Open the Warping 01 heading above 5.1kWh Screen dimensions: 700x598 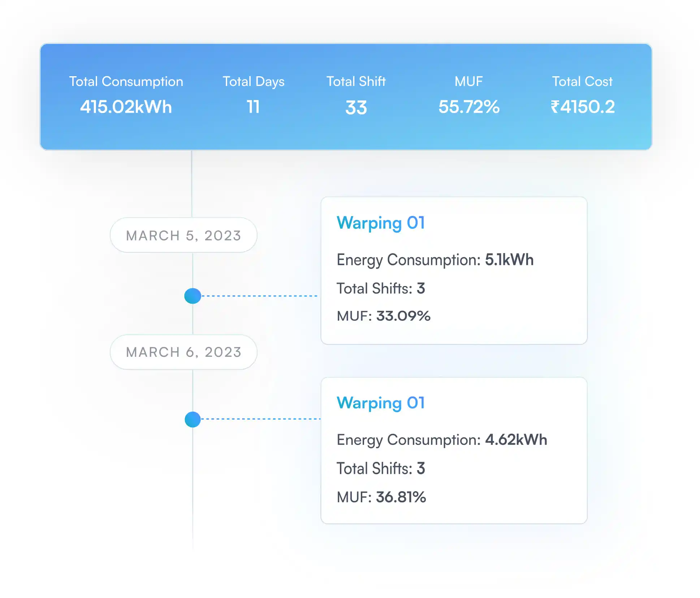pyautogui.click(x=381, y=223)
